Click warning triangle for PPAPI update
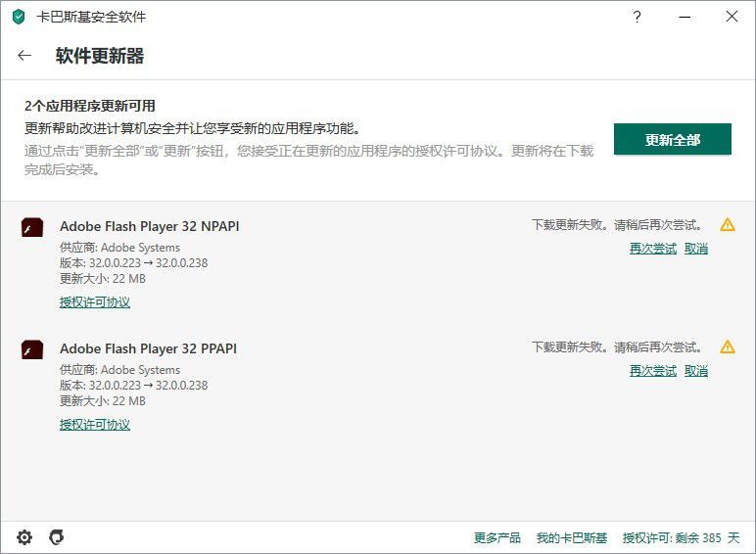The height and width of the screenshot is (554, 756). pyautogui.click(x=728, y=347)
